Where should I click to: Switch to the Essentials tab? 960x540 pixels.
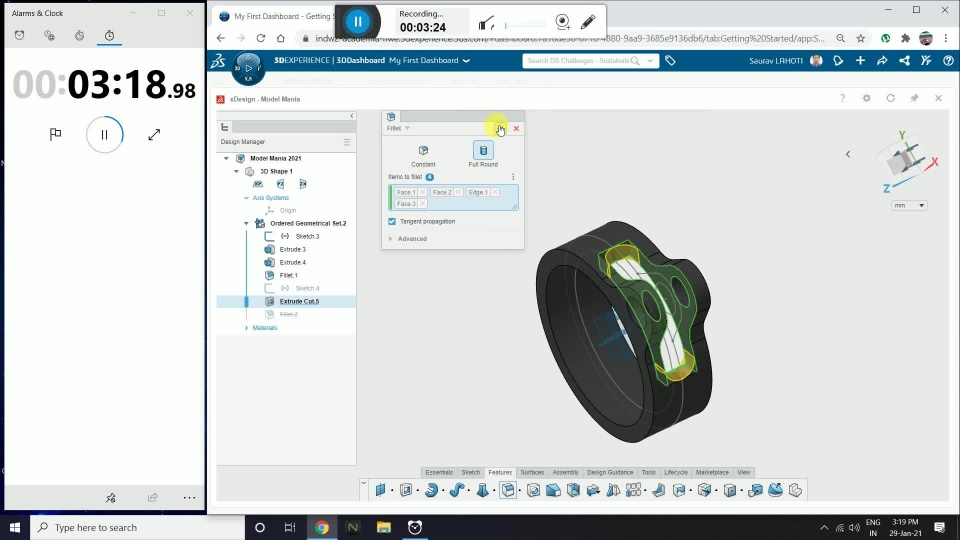(x=439, y=473)
